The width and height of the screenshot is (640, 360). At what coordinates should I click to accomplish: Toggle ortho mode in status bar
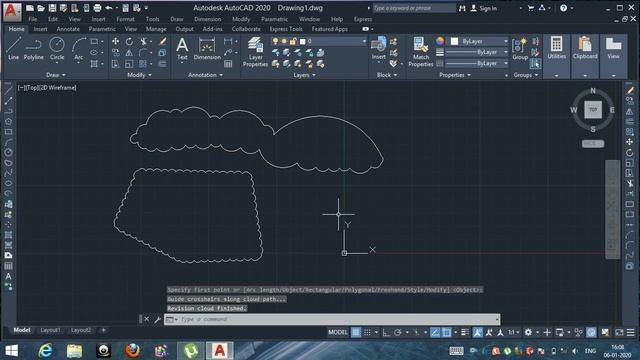click(x=386, y=332)
